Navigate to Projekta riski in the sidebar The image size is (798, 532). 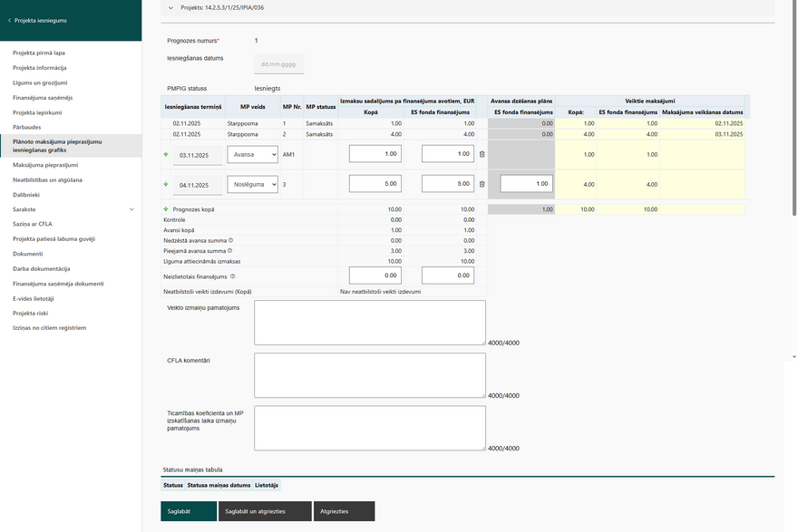[x=32, y=313]
